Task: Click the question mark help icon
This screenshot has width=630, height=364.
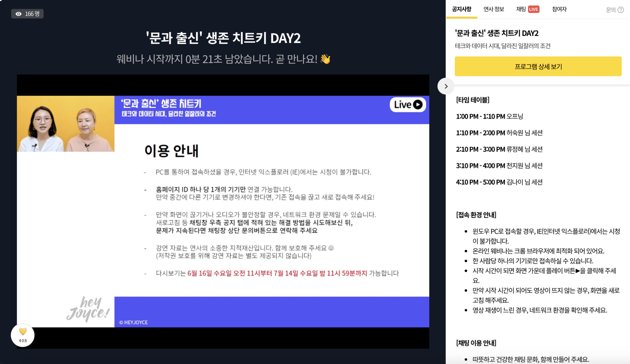Action: (621, 10)
